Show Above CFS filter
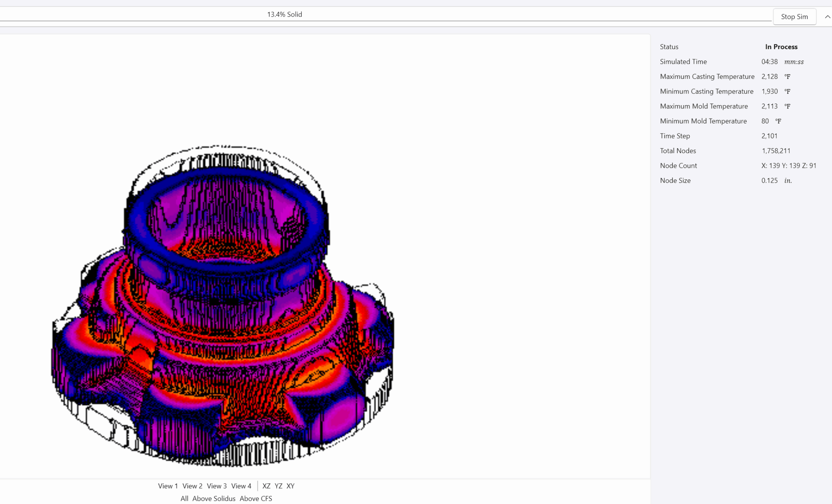The height and width of the screenshot is (504, 832). pyautogui.click(x=256, y=498)
